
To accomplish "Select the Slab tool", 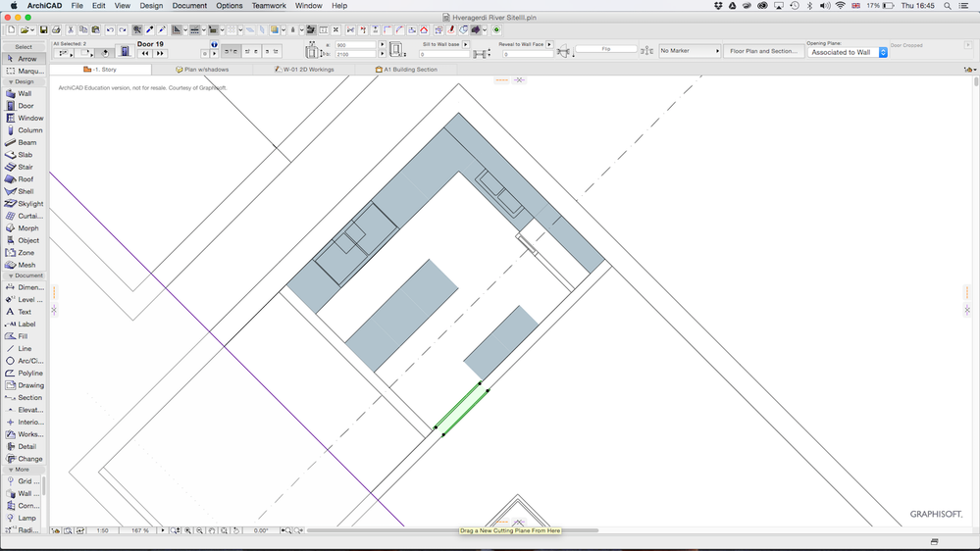I will coord(24,155).
